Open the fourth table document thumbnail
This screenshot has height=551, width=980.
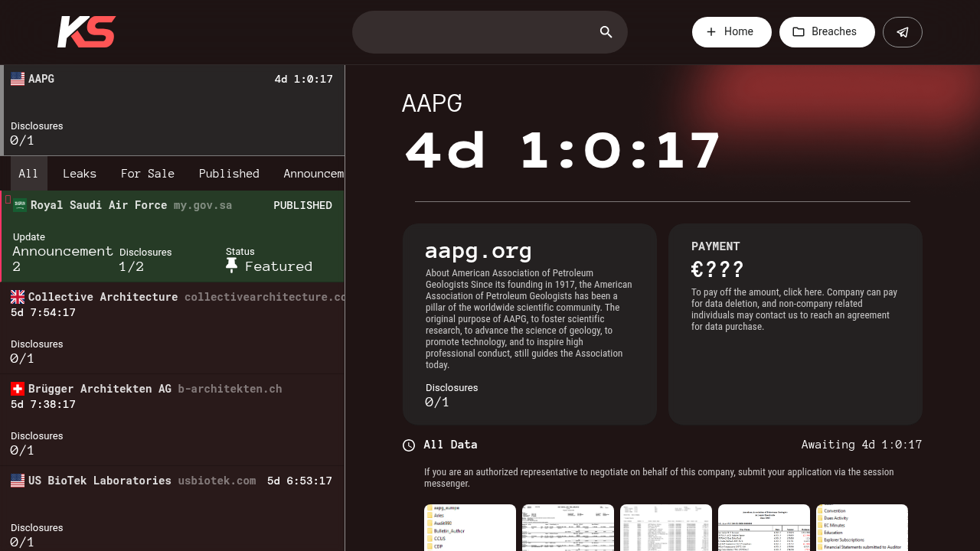click(764, 527)
